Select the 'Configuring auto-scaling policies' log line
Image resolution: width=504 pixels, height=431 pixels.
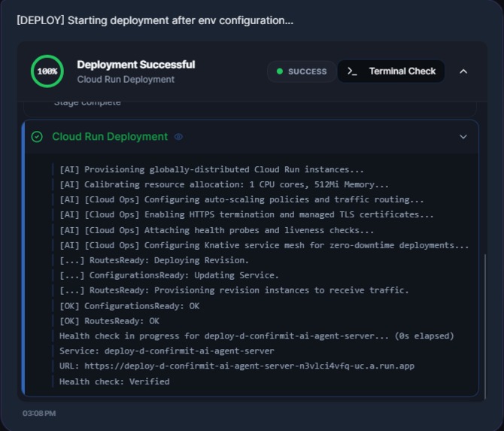(241, 199)
